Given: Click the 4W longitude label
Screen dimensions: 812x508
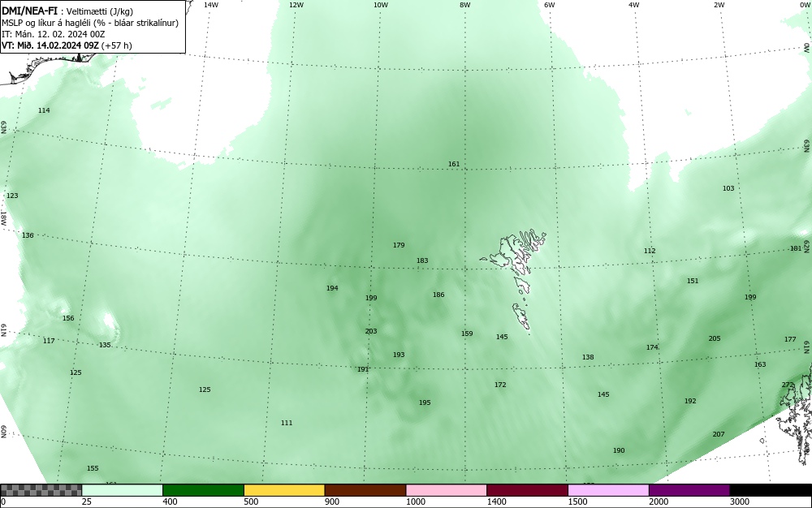Looking at the screenshot, I should (634, 5).
